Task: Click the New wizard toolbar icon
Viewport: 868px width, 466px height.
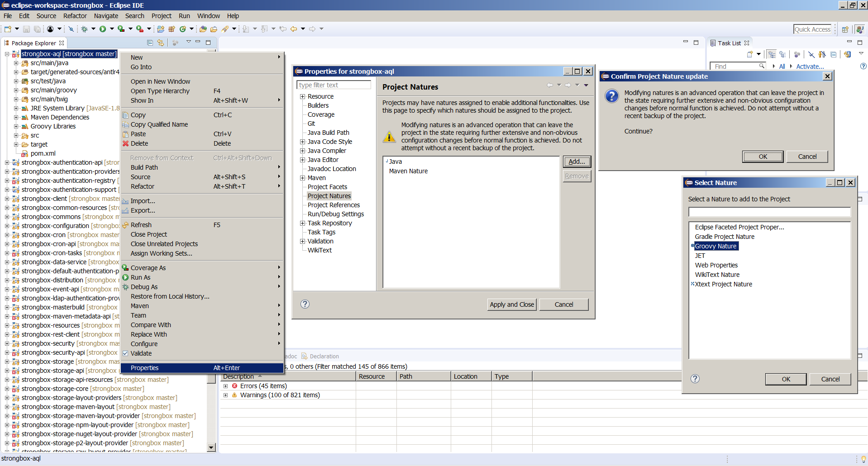Action: 8,29
